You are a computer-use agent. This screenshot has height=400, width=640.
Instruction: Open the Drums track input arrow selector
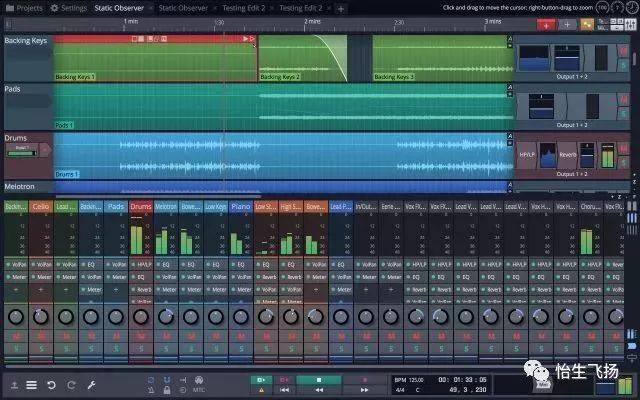[x=45, y=150]
